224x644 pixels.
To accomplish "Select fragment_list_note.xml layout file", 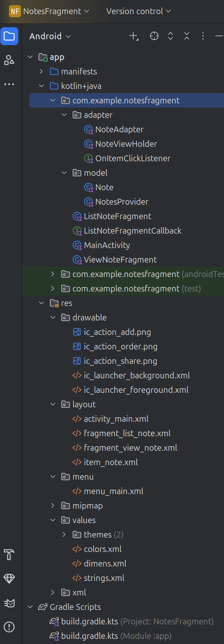I will pyautogui.click(x=127, y=433).
